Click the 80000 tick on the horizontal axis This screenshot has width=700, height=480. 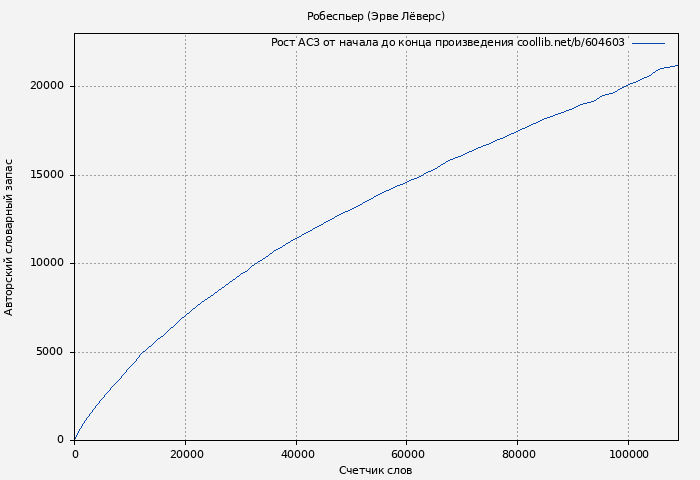click(517, 454)
